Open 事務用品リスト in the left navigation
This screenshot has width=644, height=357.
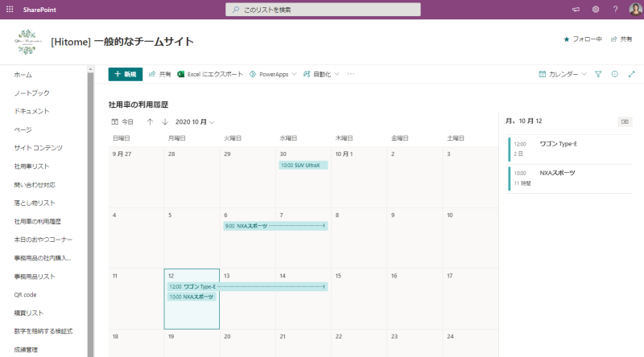coord(35,276)
